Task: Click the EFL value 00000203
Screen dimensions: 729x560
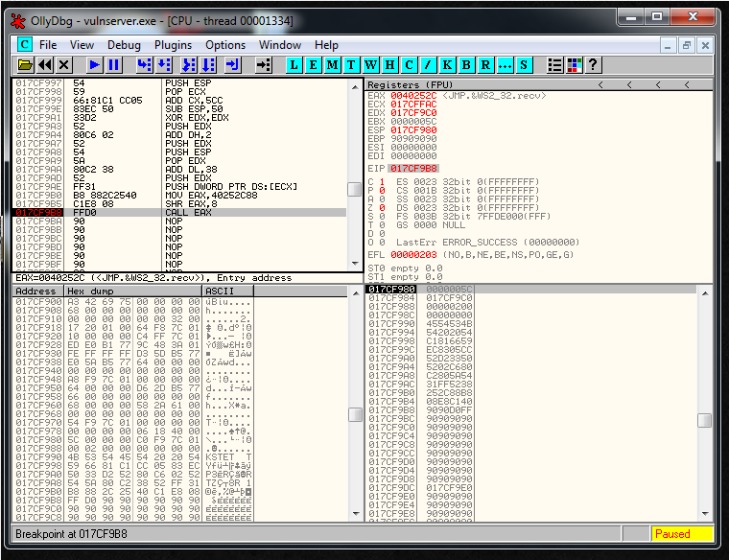Action: click(x=413, y=255)
